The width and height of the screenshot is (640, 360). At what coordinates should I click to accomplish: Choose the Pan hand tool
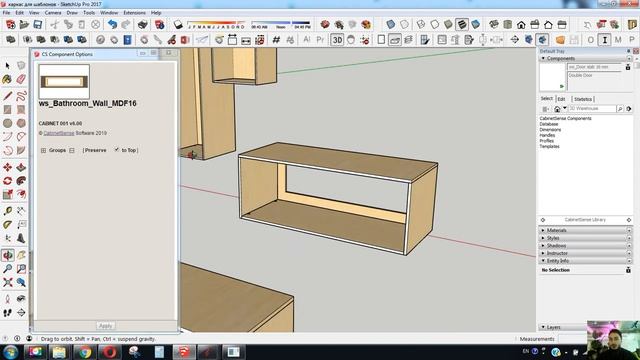coord(21,256)
